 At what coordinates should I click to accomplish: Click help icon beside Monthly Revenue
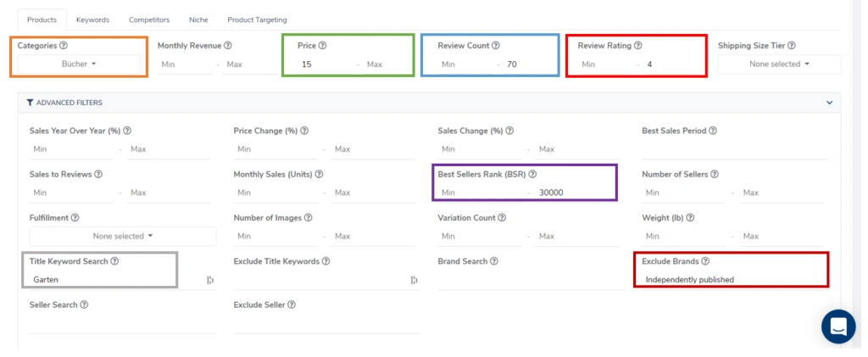[x=227, y=46]
